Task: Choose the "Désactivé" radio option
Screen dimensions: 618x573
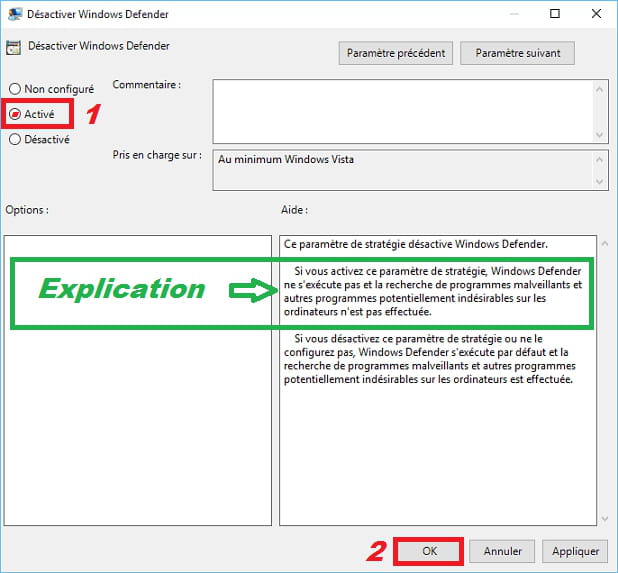Action: point(15,139)
